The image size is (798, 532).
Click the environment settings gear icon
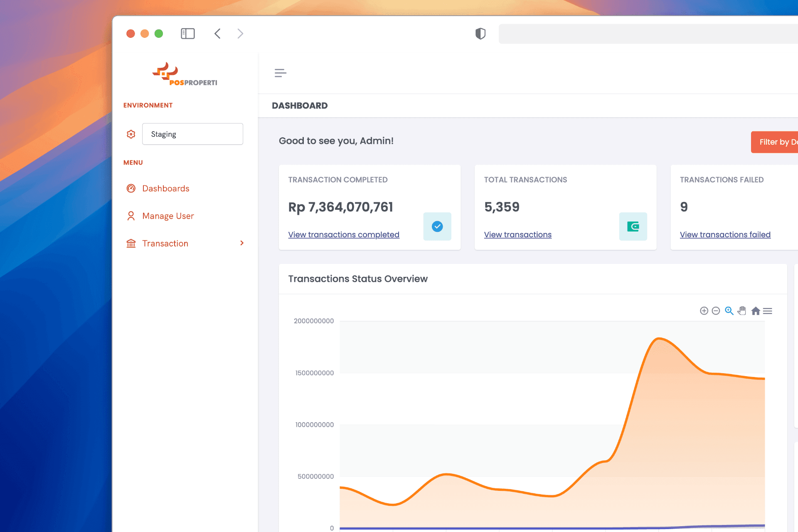click(x=131, y=134)
